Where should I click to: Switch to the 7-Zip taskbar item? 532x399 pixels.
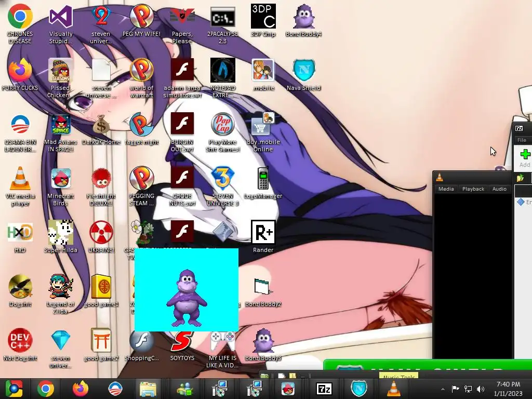[x=324, y=389]
